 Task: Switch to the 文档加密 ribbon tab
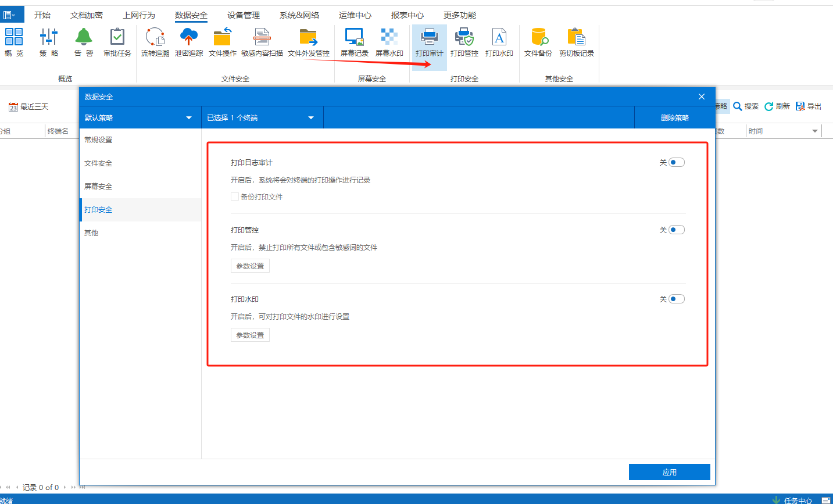87,15
